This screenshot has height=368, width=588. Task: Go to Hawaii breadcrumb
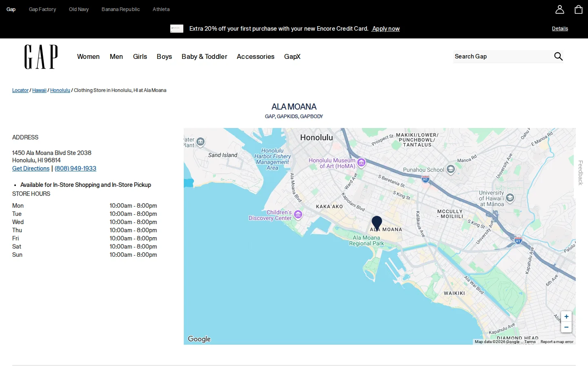tap(39, 90)
